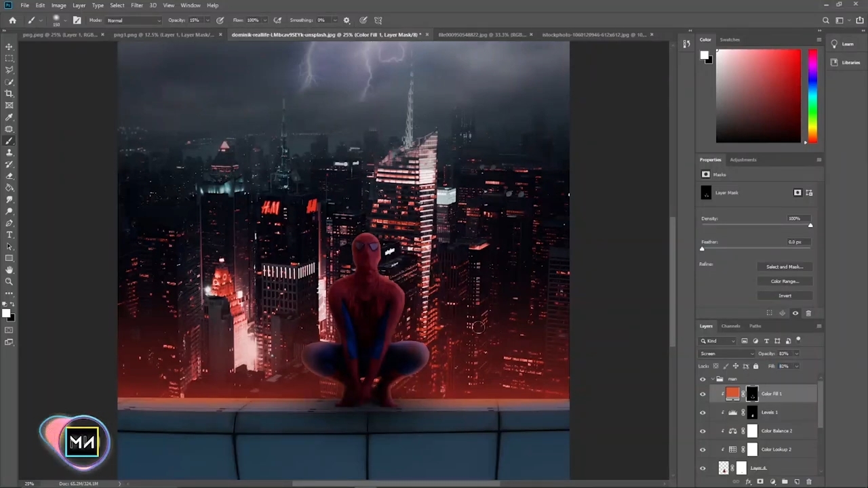
Task: Delete layer using trash icon
Action: [x=808, y=482]
